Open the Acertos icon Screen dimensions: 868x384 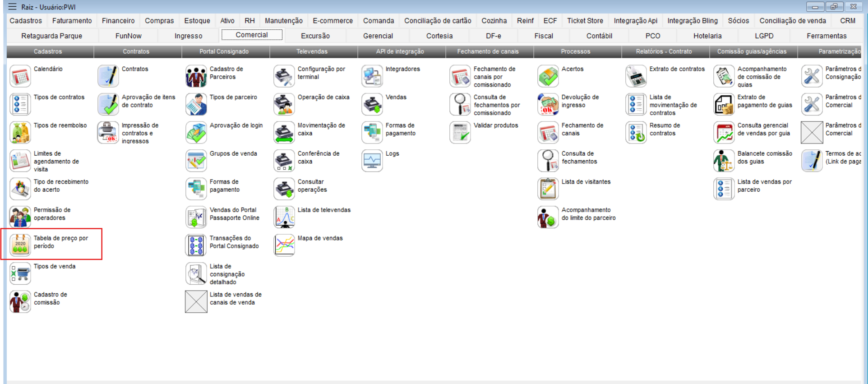tap(548, 76)
